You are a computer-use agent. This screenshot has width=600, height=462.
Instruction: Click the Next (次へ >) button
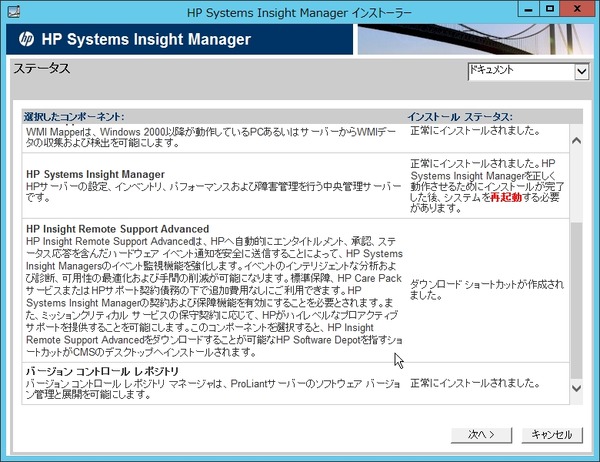481,435
